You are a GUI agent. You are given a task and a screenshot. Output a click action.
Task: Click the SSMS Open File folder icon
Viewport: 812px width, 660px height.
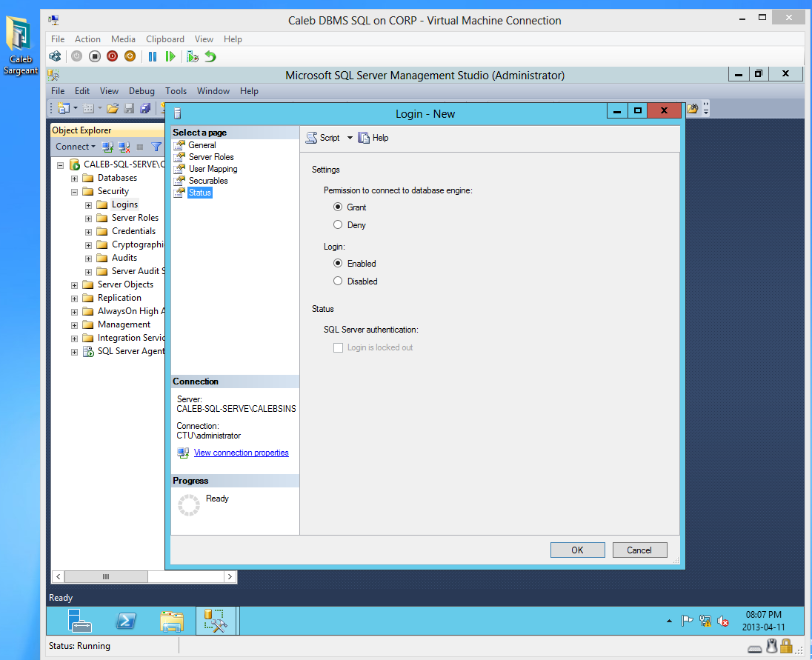click(x=113, y=108)
